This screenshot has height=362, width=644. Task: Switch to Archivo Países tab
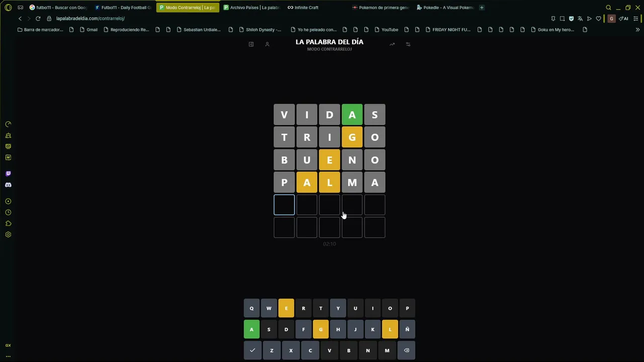(252, 8)
